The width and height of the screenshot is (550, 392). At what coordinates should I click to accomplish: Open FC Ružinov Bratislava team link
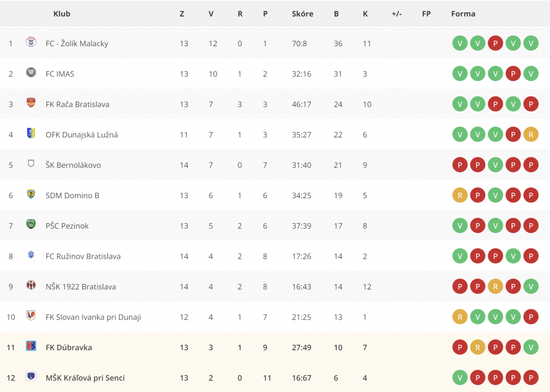[x=83, y=256]
